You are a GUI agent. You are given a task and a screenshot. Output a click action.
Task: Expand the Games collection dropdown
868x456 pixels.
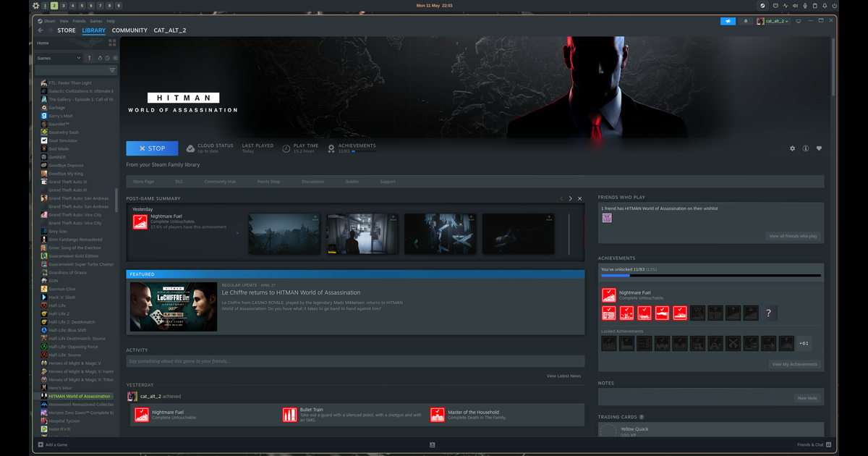(59, 58)
